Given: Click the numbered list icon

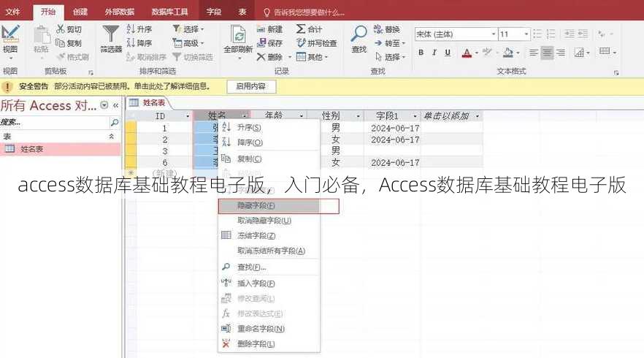Looking at the screenshot, I should click(x=551, y=34).
